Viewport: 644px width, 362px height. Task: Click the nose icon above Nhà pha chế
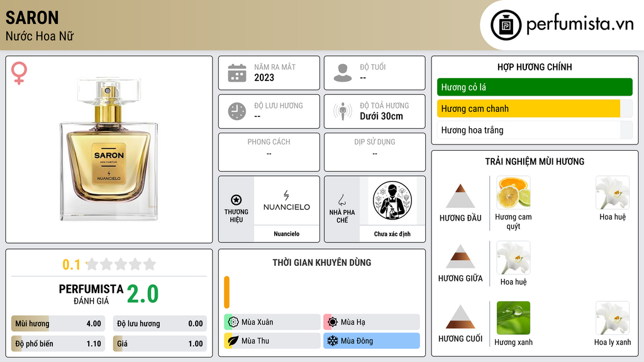tap(341, 200)
